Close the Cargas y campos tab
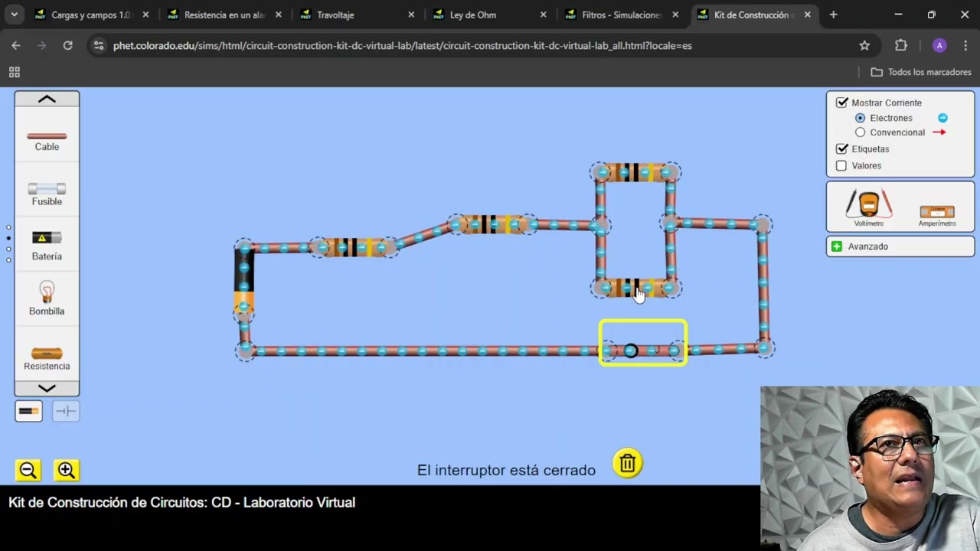Viewport: 980px width, 551px height. pos(145,15)
